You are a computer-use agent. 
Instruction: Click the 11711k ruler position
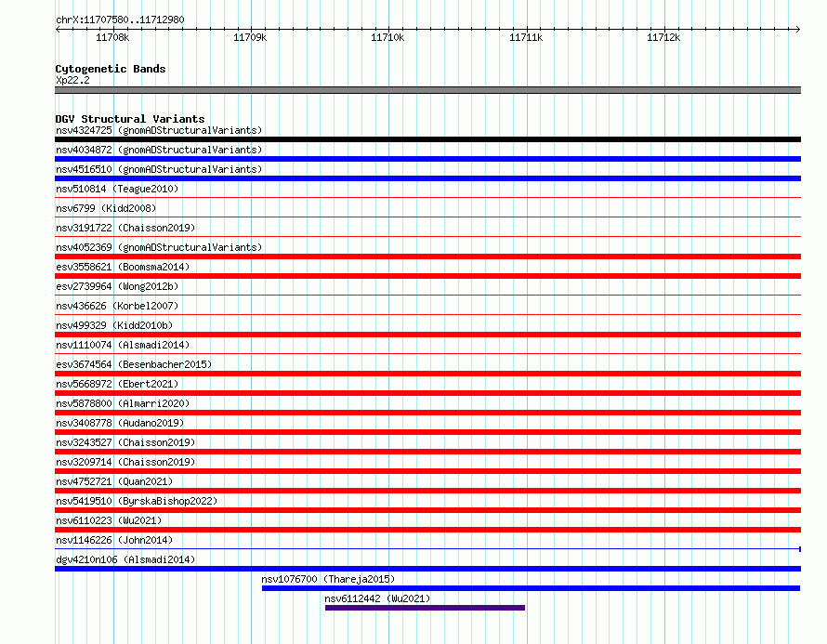pyautogui.click(x=526, y=37)
